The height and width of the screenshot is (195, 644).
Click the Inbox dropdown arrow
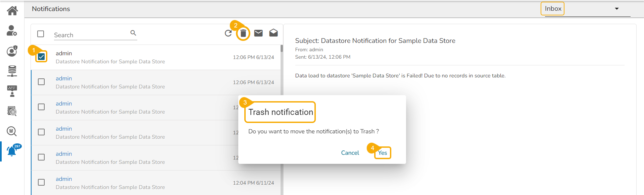[616, 9]
